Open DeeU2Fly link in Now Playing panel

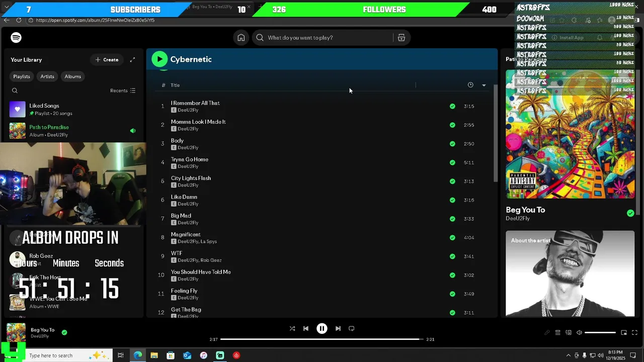(518, 219)
